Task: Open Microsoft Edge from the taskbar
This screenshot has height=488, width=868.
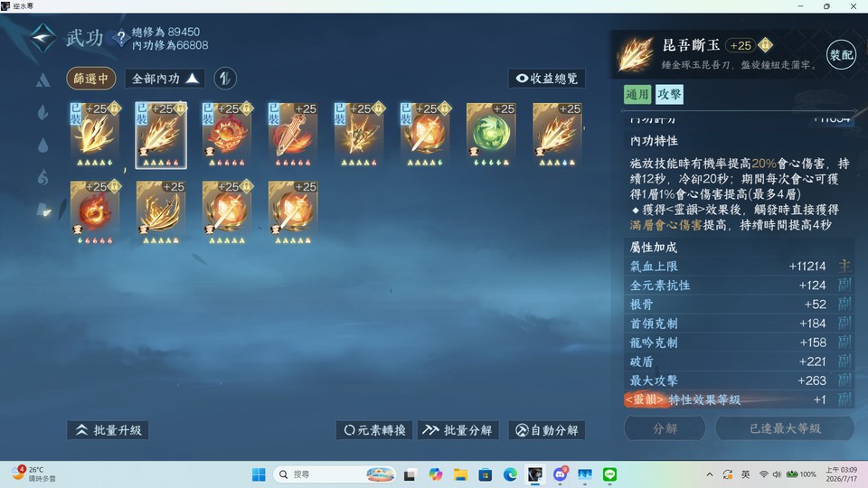Action: click(510, 474)
